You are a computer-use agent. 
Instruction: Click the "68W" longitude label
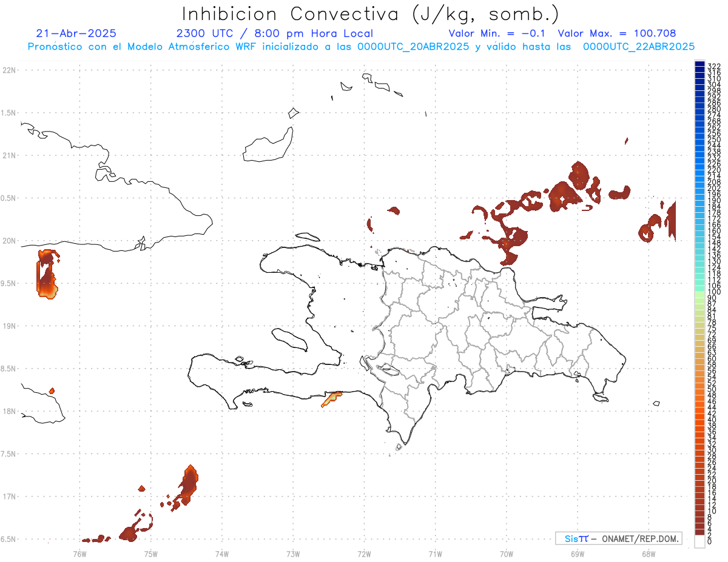pyautogui.click(x=649, y=554)
